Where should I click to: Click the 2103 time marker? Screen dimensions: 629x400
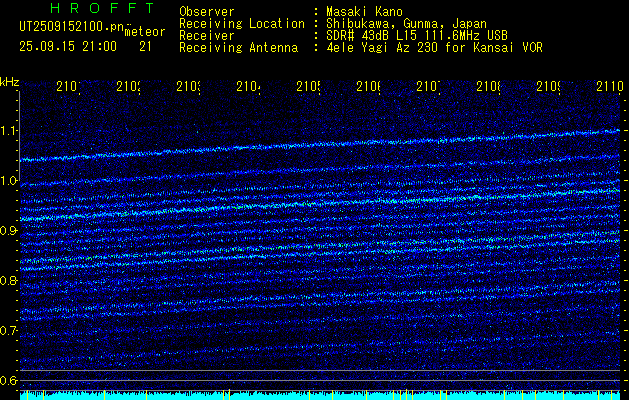188,86
